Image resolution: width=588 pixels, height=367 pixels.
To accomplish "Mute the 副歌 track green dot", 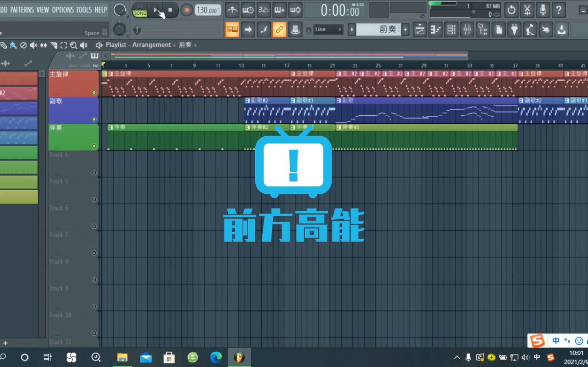I will [94, 119].
